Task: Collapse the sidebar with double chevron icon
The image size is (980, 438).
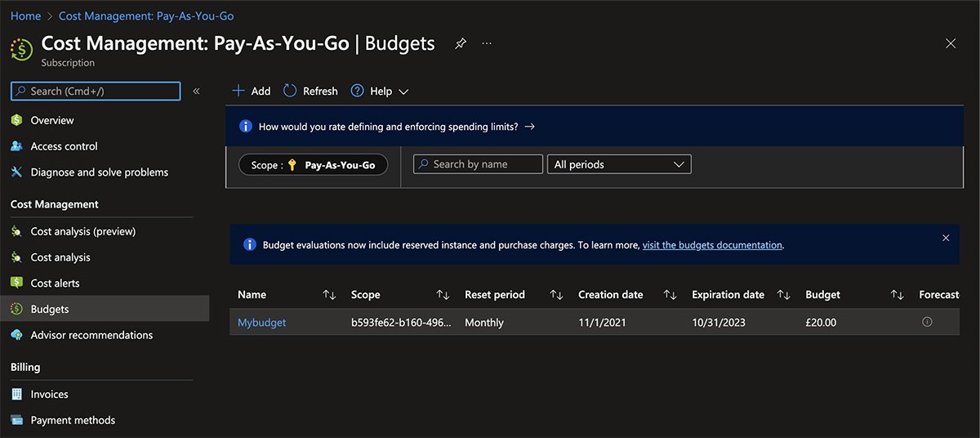Action: coord(196,91)
